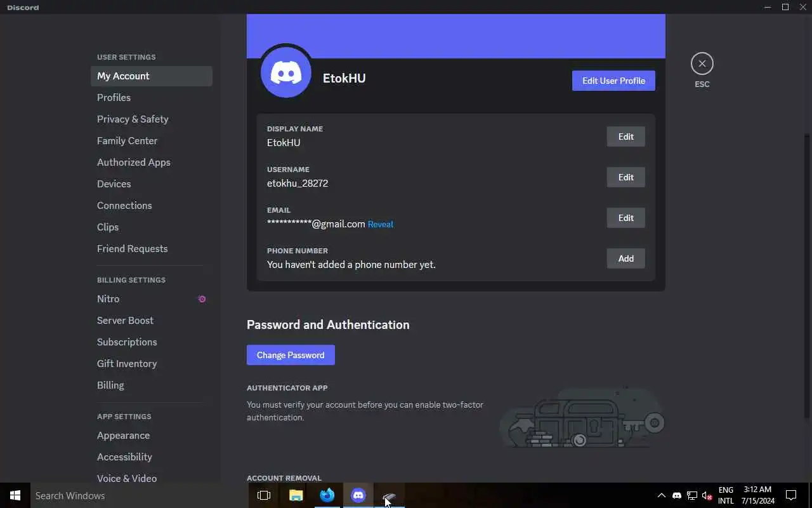
Task: Open the Billing settings page
Action: pos(152,385)
